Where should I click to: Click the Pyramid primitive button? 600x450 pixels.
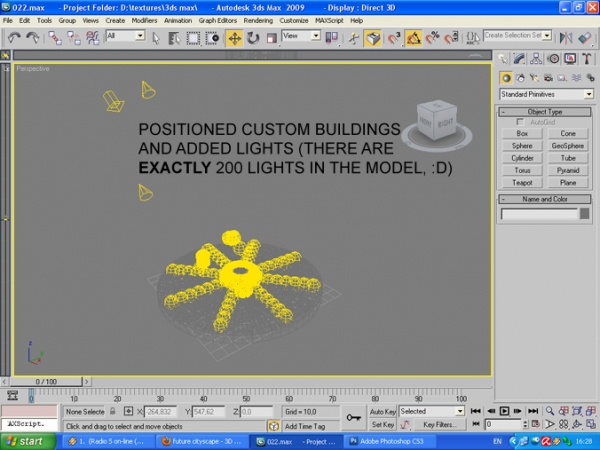(x=568, y=170)
